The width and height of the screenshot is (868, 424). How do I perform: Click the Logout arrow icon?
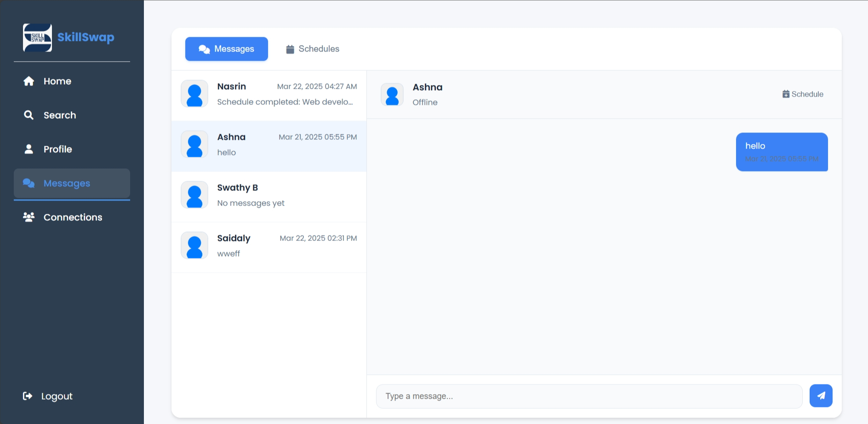(28, 396)
